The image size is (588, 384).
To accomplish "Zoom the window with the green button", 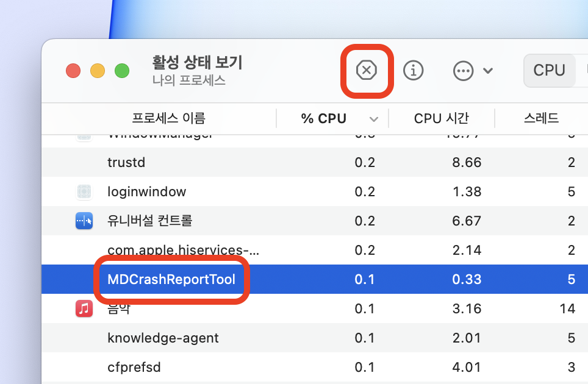I will (122, 71).
